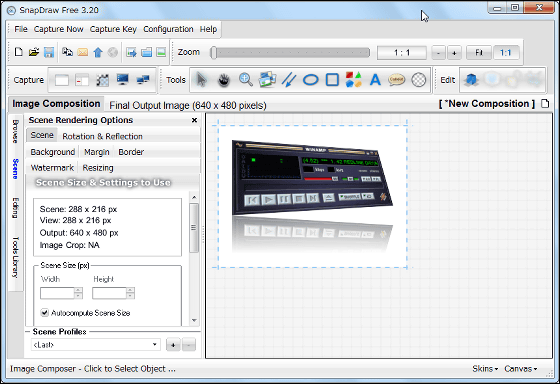Capture multiple monitors icon
The width and height of the screenshot is (560, 384).
click(x=143, y=79)
